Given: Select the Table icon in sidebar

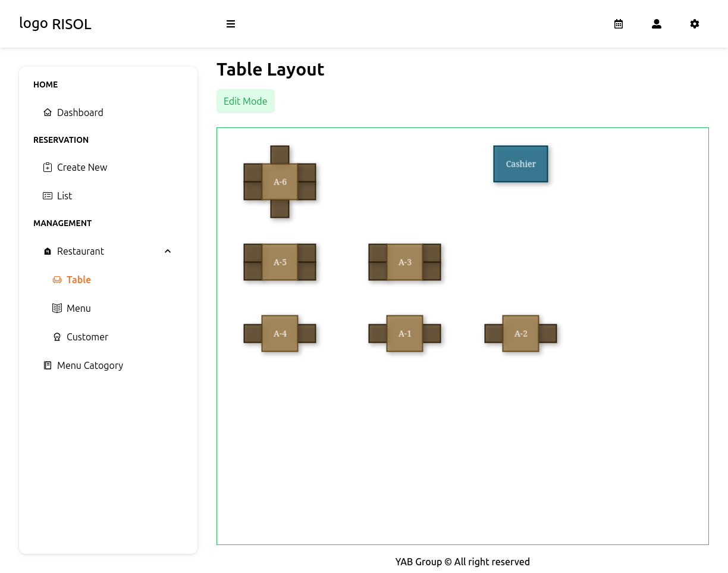Looking at the screenshot, I should click(x=57, y=279).
